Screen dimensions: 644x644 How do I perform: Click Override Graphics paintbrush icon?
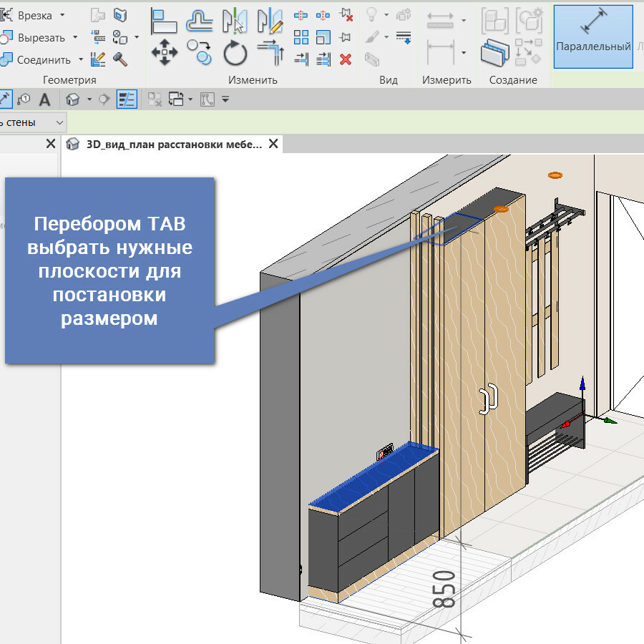pos(372,37)
